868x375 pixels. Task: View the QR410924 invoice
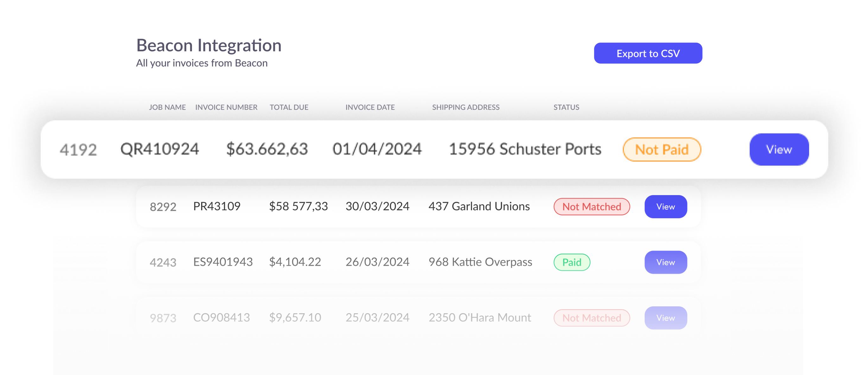pyautogui.click(x=779, y=149)
